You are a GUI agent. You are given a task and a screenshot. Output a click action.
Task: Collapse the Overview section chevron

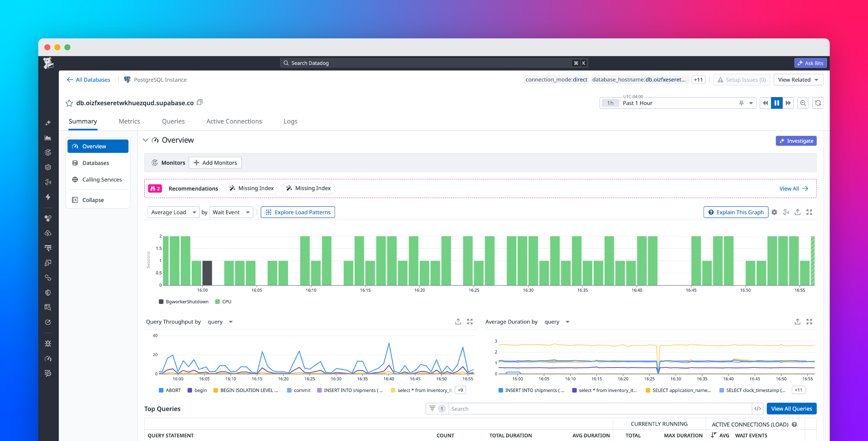click(146, 140)
